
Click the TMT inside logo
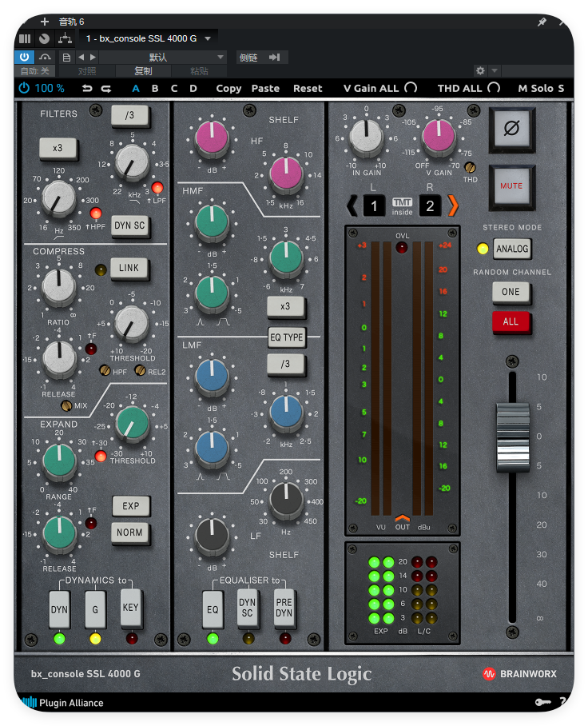point(402,206)
